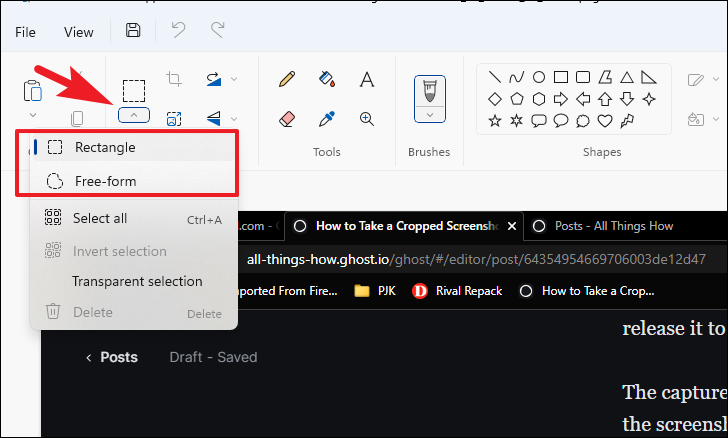Choose Rectangle selection mode
Image resolution: width=728 pixels, height=438 pixels.
pos(105,147)
